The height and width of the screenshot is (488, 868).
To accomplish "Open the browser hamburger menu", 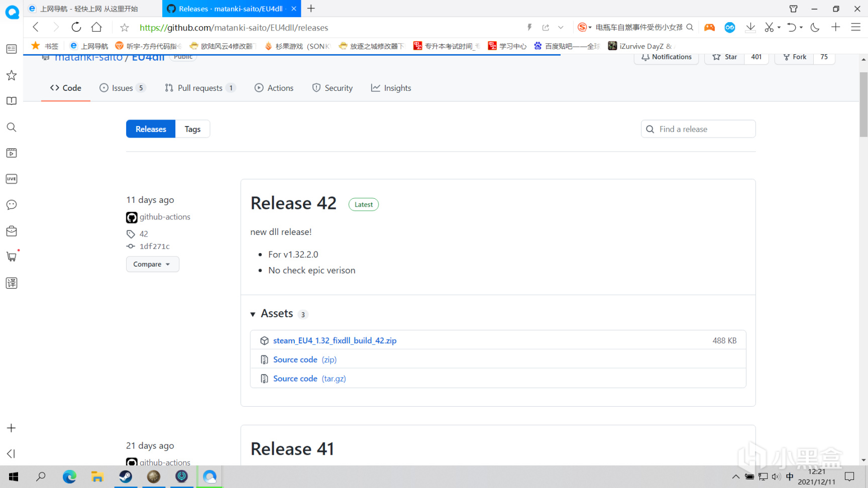I will point(856,27).
